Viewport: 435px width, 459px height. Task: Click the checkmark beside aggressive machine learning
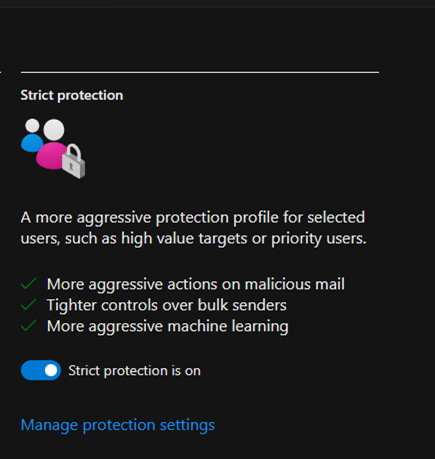29,326
